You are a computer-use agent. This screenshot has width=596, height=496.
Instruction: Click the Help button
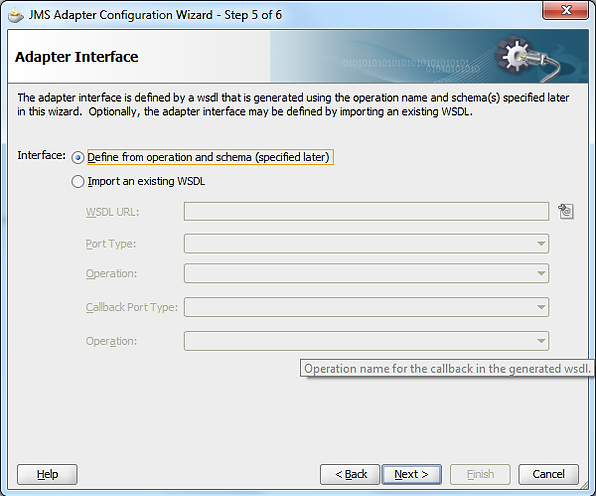(x=47, y=474)
